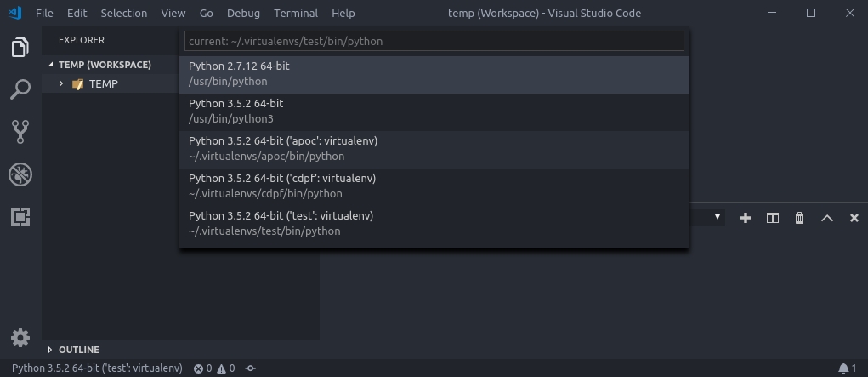Open the Terminal menu
Screen dimensions: 868x377
click(296, 13)
